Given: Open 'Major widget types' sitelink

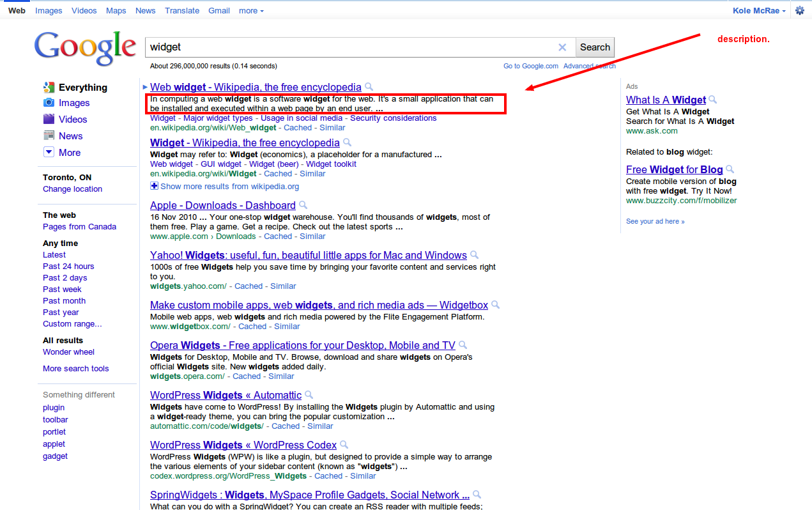Looking at the screenshot, I should pyautogui.click(x=218, y=118).
